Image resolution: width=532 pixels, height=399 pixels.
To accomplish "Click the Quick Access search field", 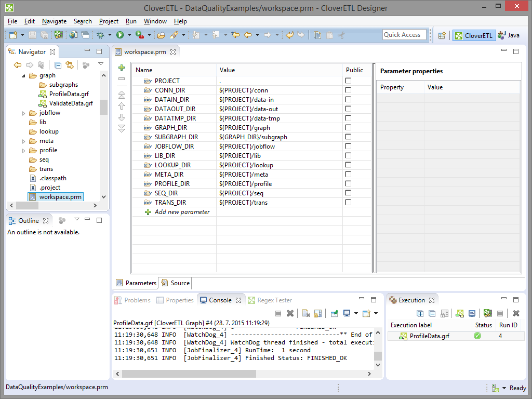I will point(404,35).
